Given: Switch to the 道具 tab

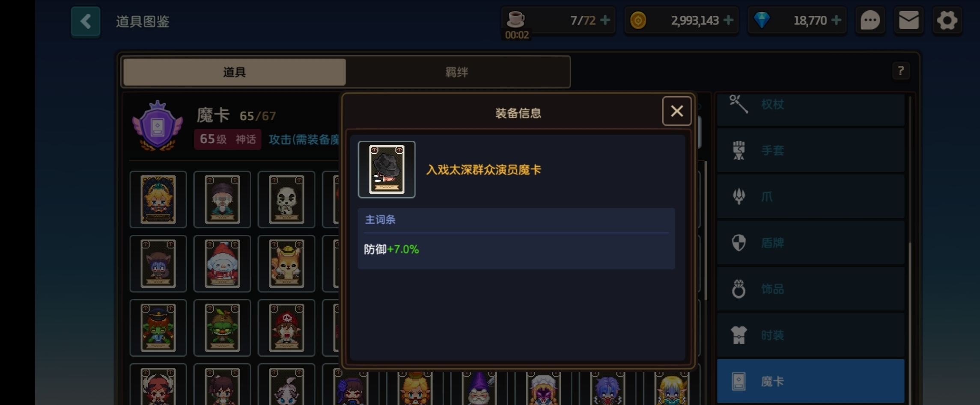Looking at the screenshot, I should click(x=234, y=72).
